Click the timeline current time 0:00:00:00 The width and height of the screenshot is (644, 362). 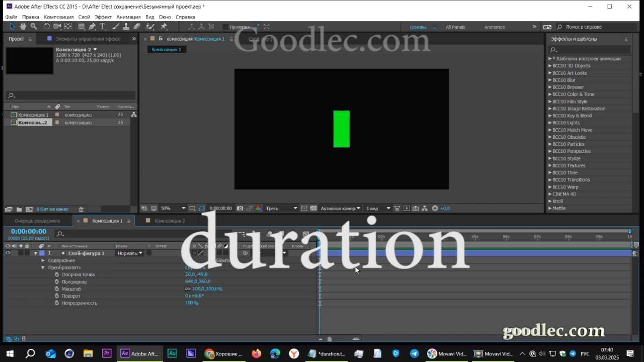point(29,231)
